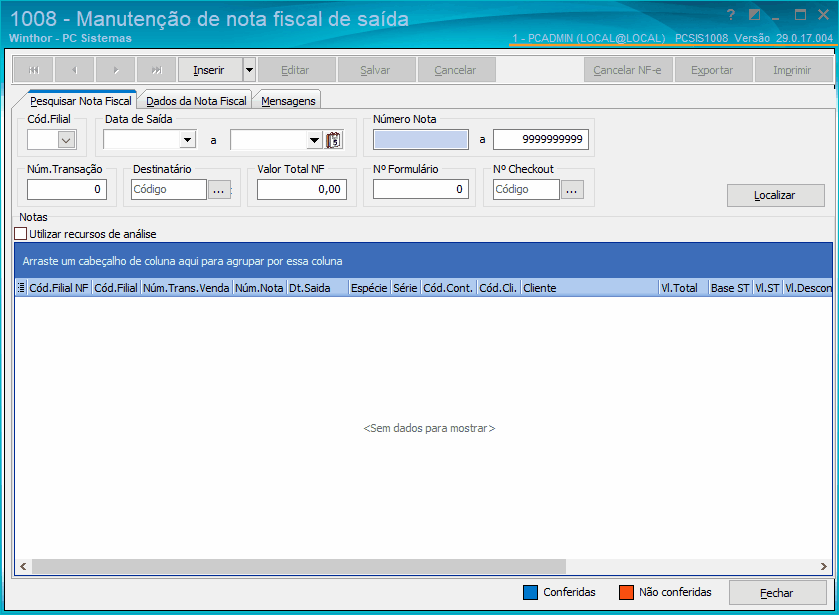This screenshot has width=839, height=615.
Task: Click the Não conferidas legend label
Action: tap(675, 593)
